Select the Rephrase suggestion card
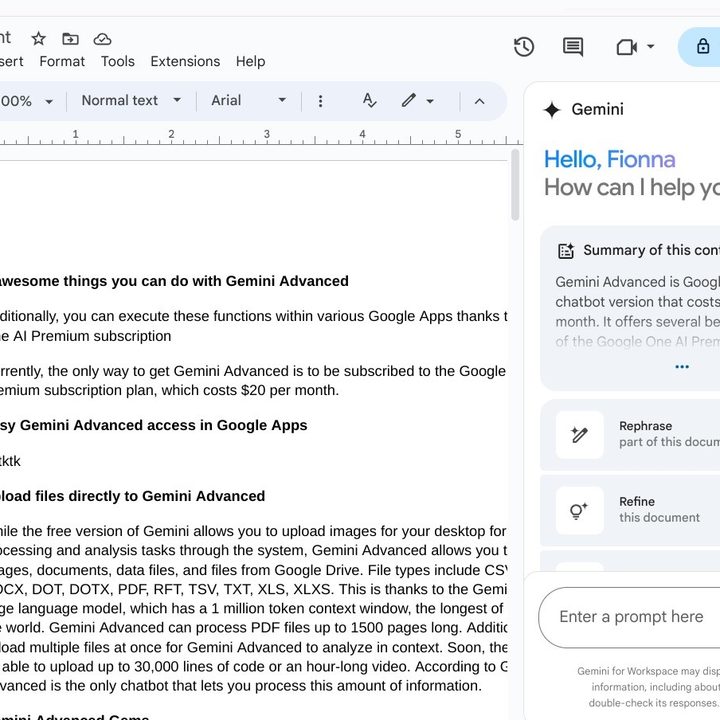 click(630, 434)
